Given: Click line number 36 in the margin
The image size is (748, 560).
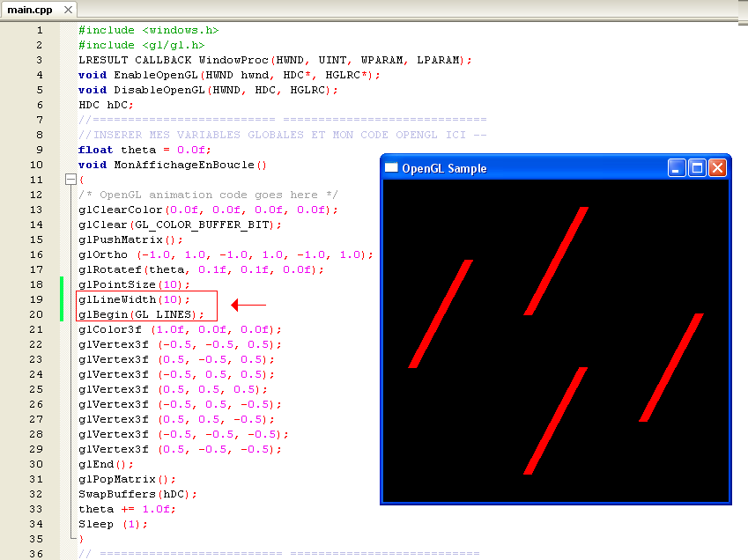Looking at the screenshot, I should click(x=36, y=554).
